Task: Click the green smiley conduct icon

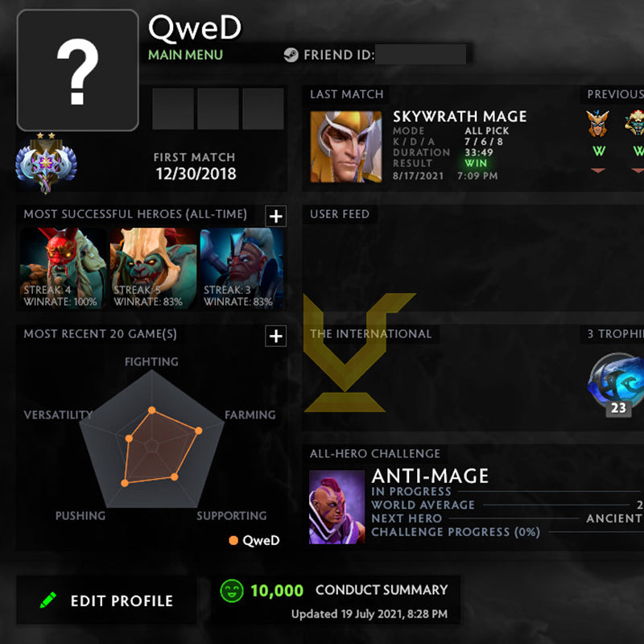Action: tap(232, 591)
